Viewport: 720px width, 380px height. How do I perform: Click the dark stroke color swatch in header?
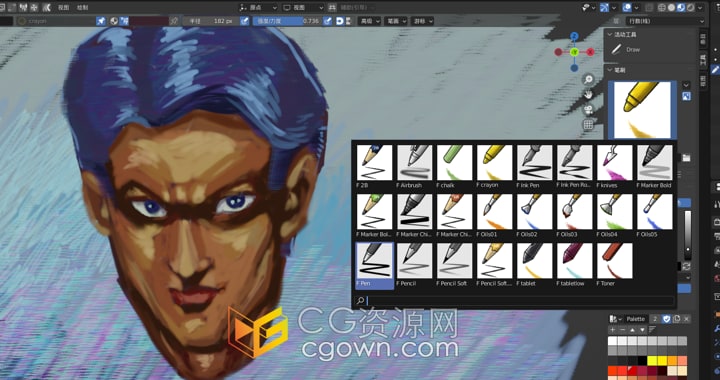click(x=149, y=21)
